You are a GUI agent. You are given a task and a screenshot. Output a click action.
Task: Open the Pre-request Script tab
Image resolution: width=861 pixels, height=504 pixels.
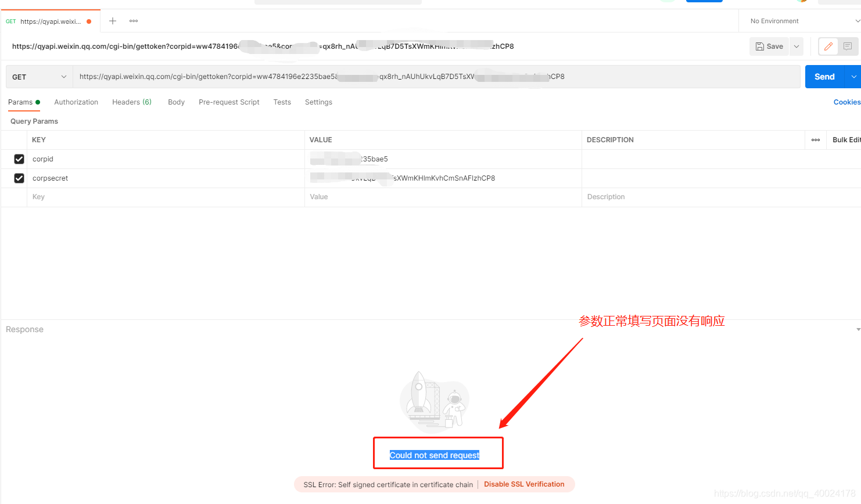[229, 102]
